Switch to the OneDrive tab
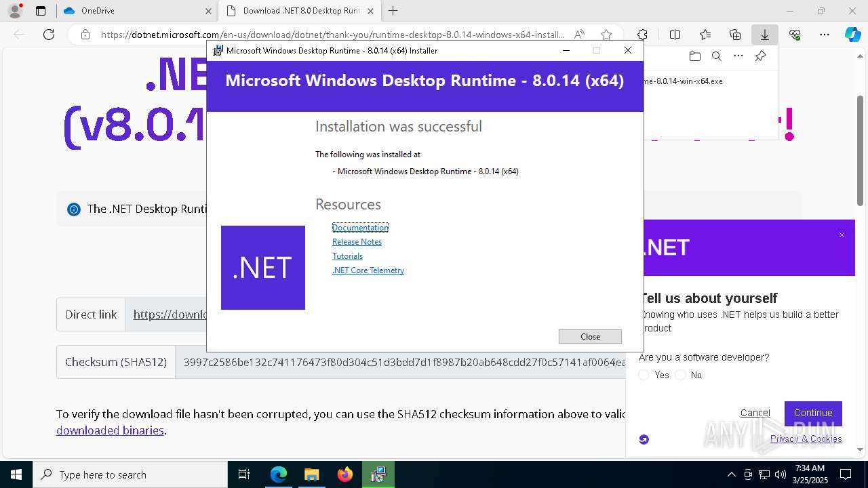The height and width of the screenshot is (488, 868). (x=136, y=11)
